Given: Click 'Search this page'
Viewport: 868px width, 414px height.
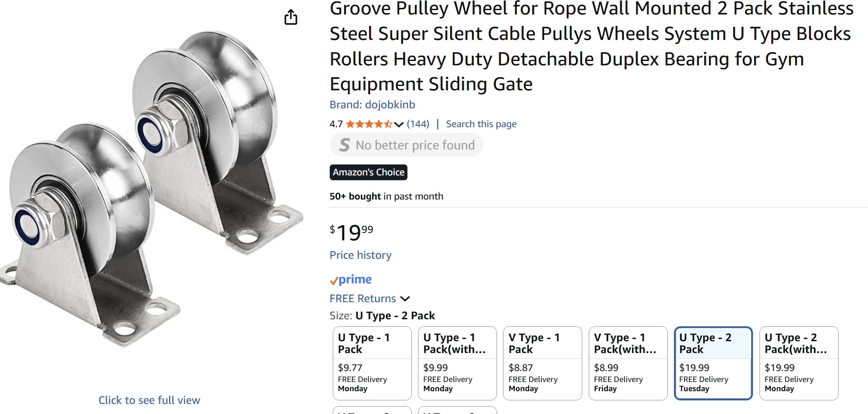Looking at the screenshot, I should tap(481, 124).
